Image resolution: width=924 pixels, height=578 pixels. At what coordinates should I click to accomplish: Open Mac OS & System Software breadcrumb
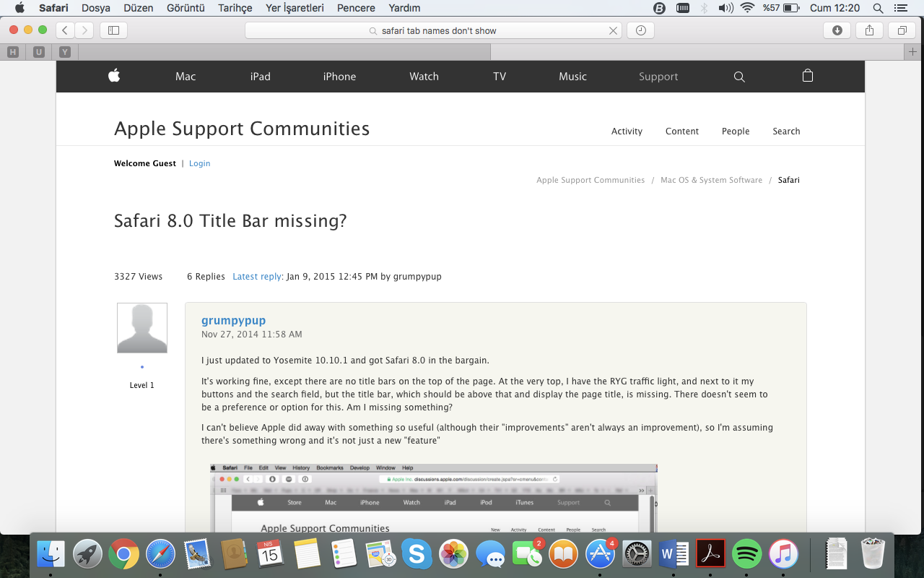coord(712,180)
